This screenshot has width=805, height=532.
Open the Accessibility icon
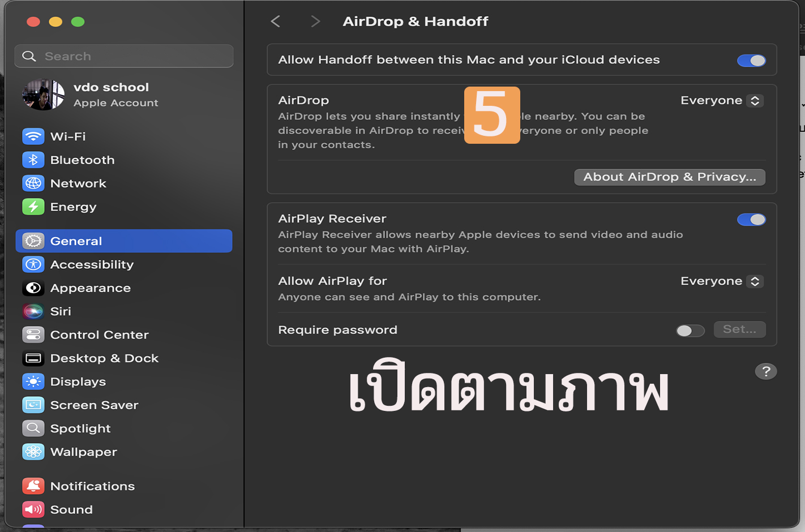pos(33,264)
